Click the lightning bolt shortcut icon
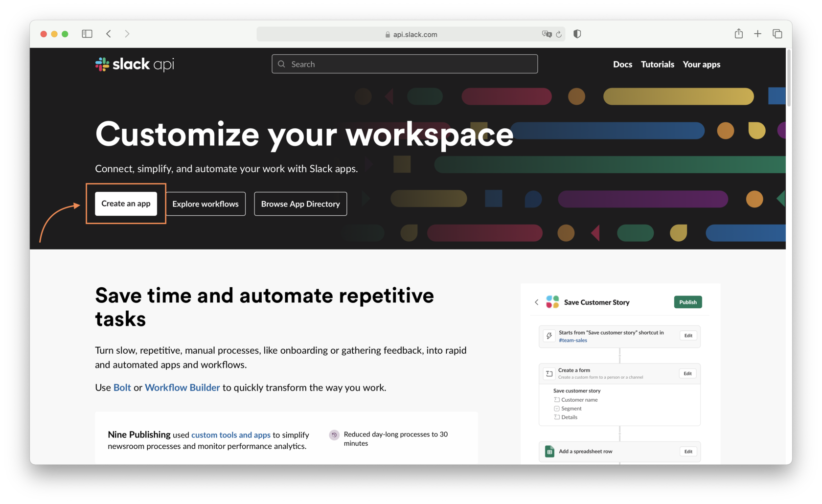 click(549, 336)
